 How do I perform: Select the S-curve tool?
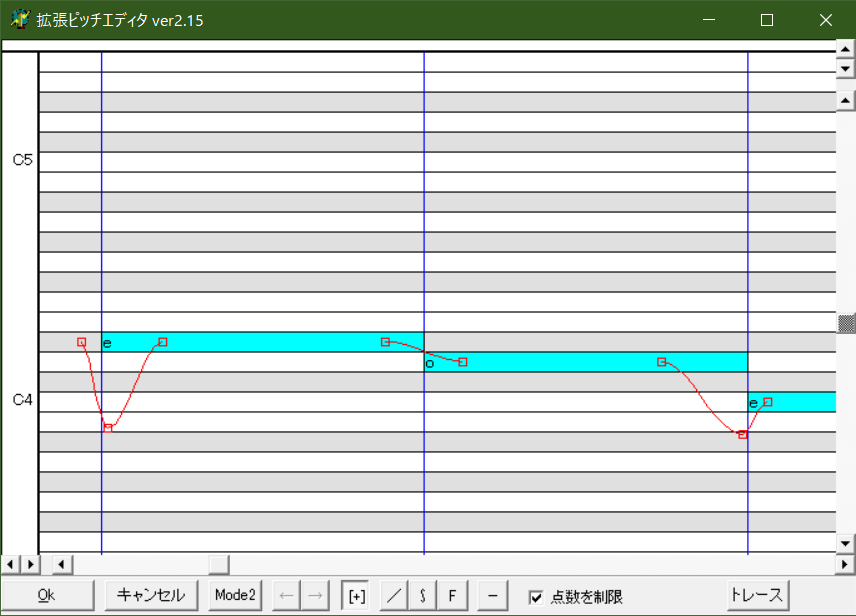423,595
